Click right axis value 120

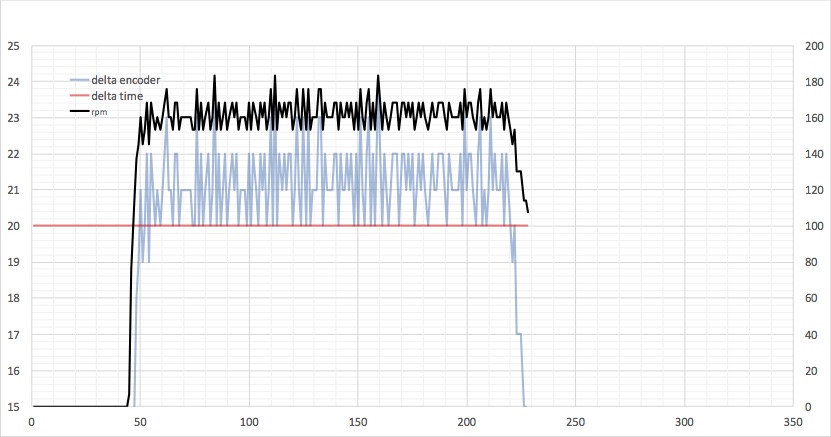[x=814, y=190]
